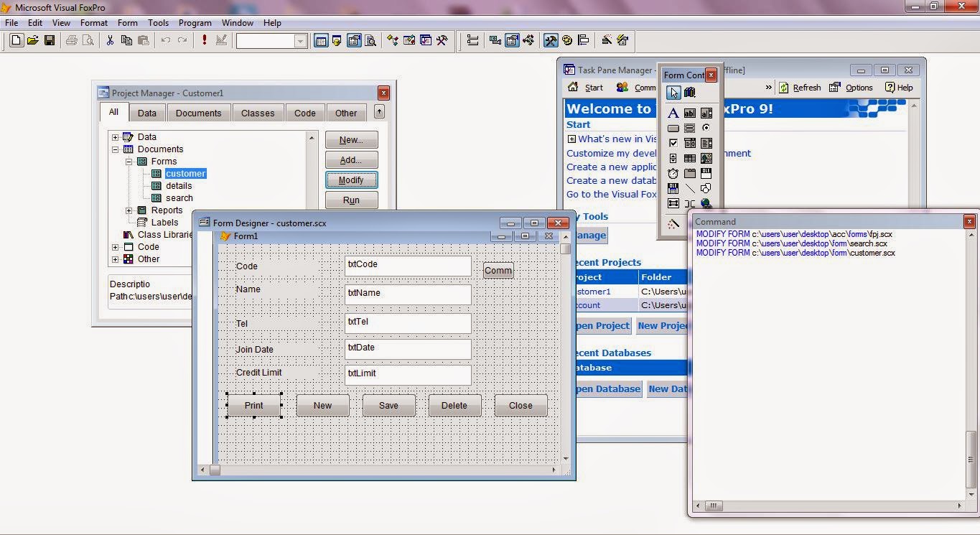Open the empty combo box dropdown on the toolbar
The width and height of the screenshot is (980, 535).
point(302,40)
